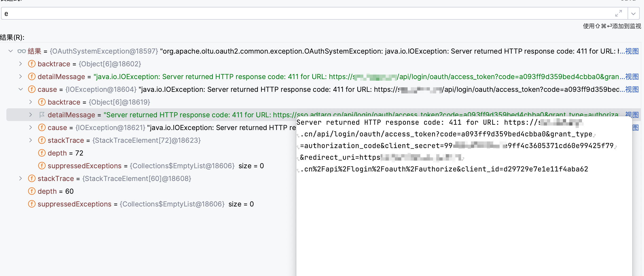Click the flag icon on highlighted detailMessage

tap(42, 115)
